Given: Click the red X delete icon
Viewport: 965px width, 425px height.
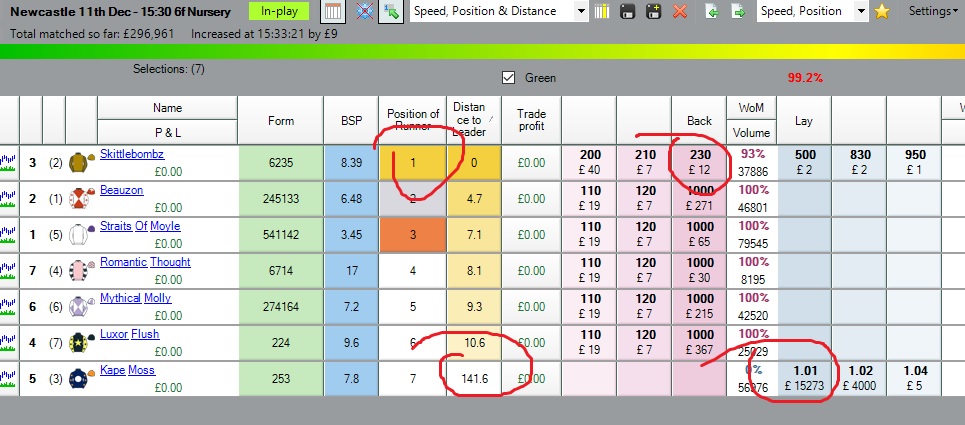Looking at the screenshot, I should pos(680,12).
